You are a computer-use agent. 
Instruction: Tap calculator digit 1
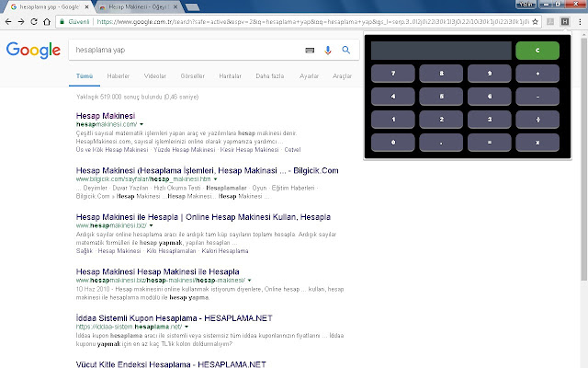[x=393, y=120]
